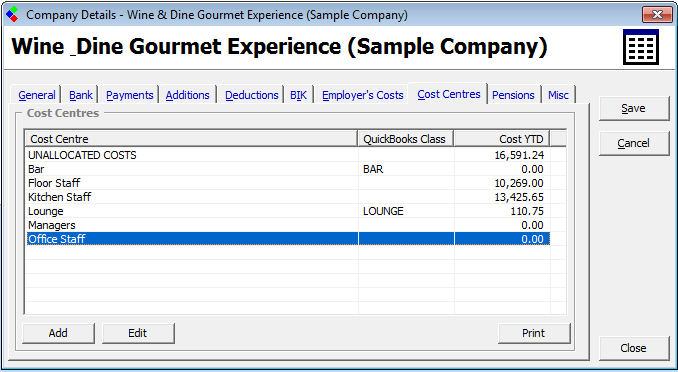Click the 16,591.24 cost value
This screenshot has height=372, width=678.
pyautogui.click(x=519, y=155)
